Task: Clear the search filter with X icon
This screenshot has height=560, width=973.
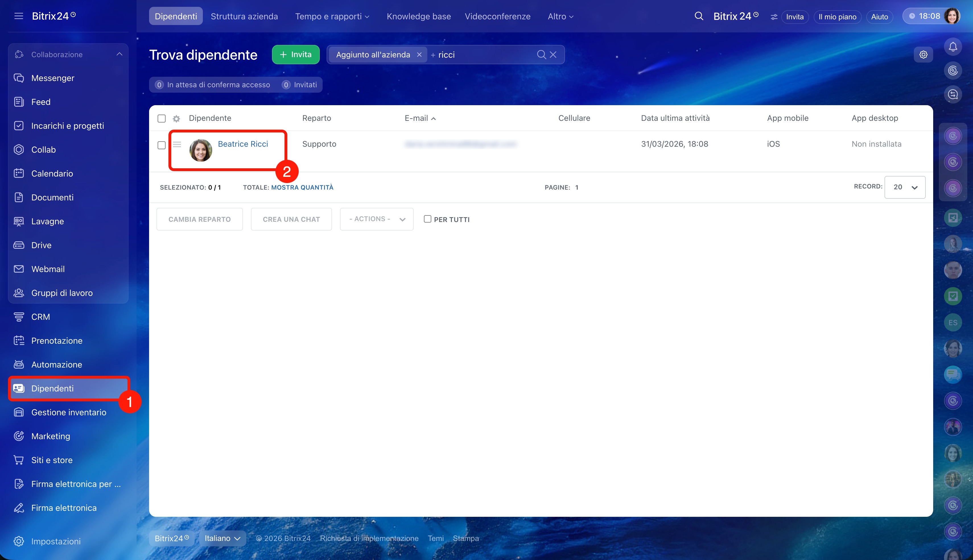Action: [553, 55]
